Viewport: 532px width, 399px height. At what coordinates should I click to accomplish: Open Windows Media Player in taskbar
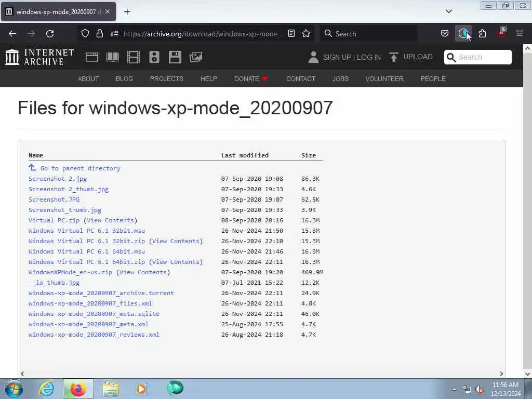[x=141, y=389]
